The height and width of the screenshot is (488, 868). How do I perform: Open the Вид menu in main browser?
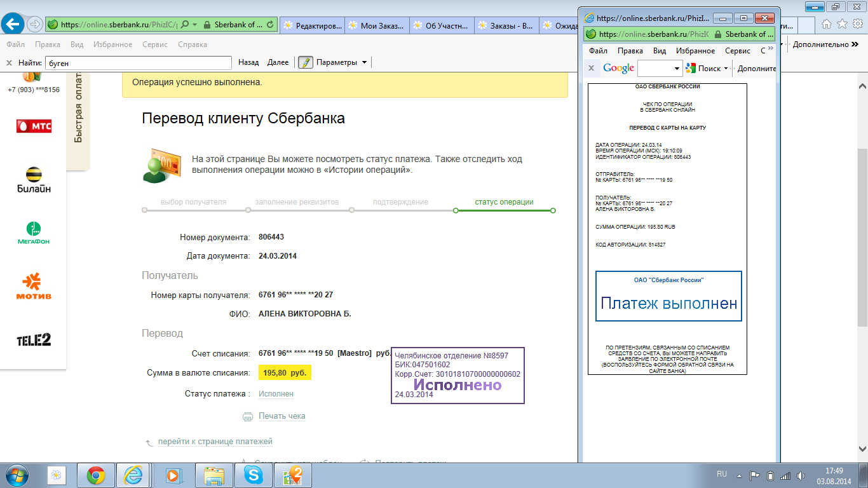[x=77, y=44]
